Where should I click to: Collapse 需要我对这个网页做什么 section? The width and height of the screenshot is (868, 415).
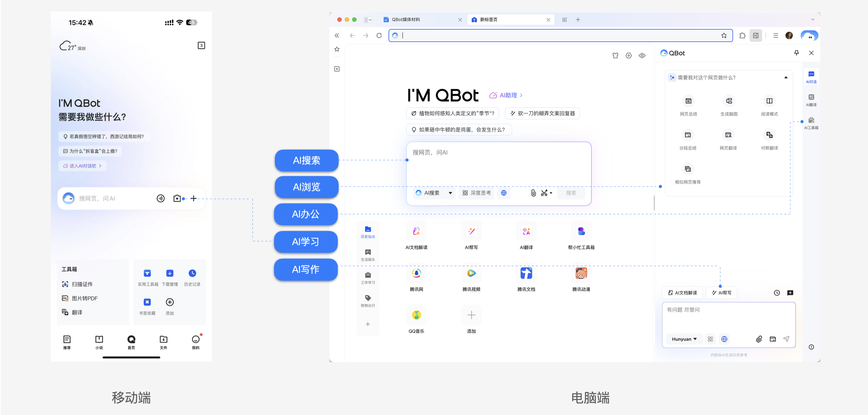click(786, 78)
